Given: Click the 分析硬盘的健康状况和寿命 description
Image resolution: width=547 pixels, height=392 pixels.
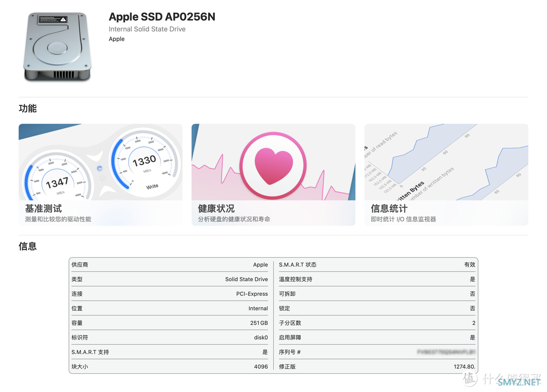Looking at the screenshot, I should click(x=234, y=219).
